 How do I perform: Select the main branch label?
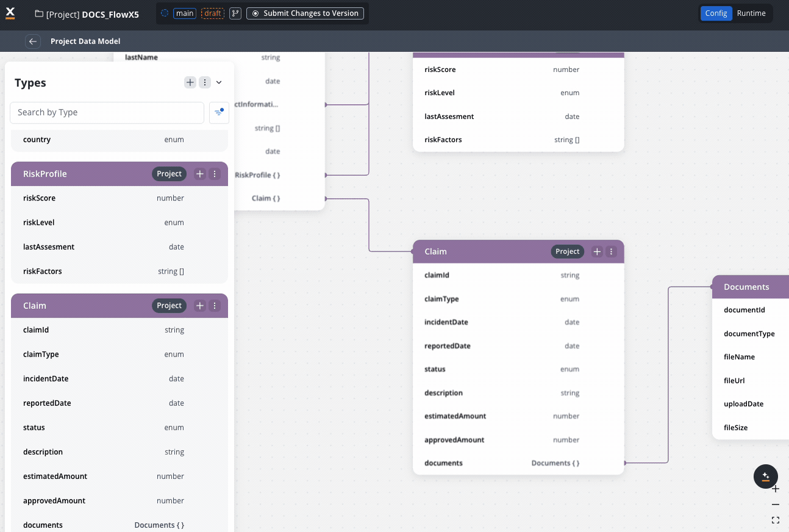(185, 13)
